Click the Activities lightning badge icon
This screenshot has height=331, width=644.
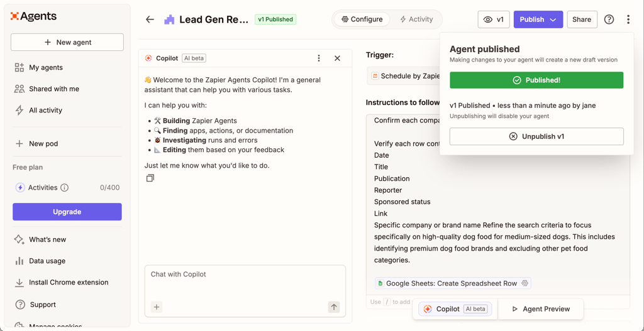(20, 188)
